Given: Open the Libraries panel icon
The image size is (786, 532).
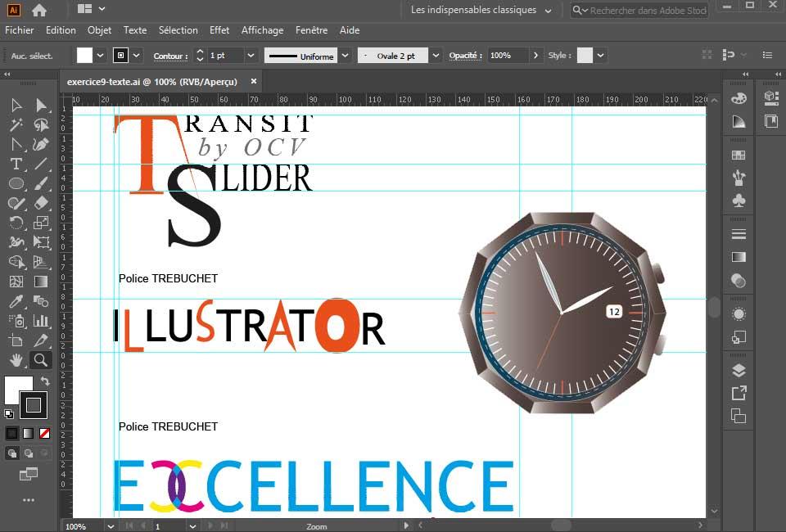Looking at the screenshot, I should (x=771, y=121).
